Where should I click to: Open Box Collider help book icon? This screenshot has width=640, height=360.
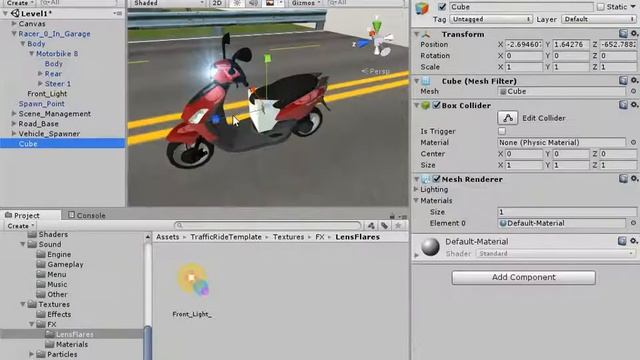click(623, 105)
